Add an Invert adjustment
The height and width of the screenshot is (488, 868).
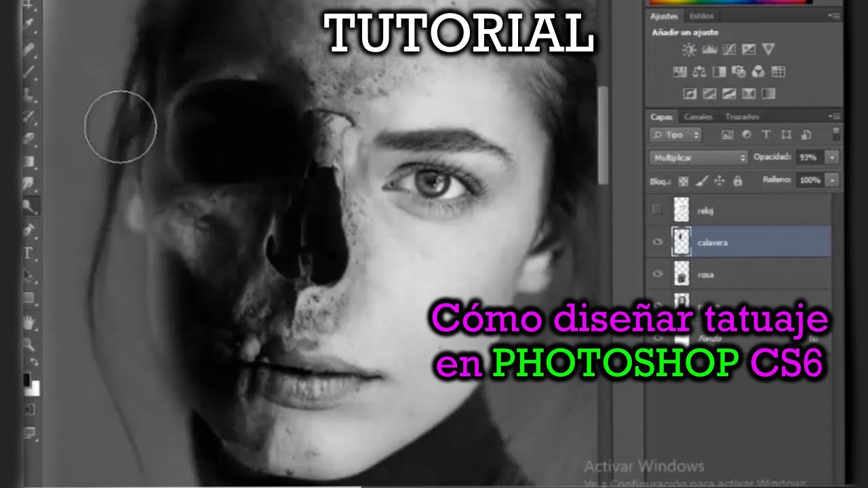690,94
